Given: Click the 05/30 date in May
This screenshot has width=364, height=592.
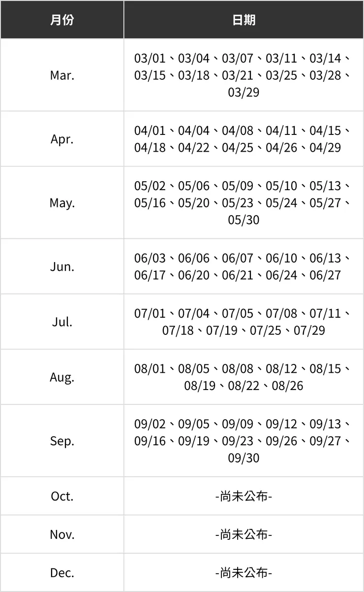Looking at the screenshot, I should [x=243, y=220].
